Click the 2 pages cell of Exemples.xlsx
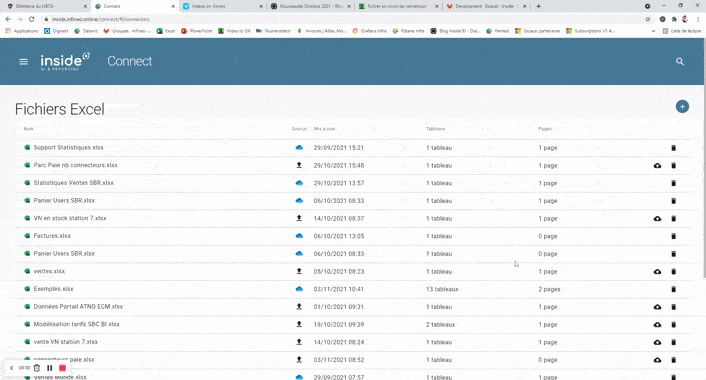This screenshot has height=380, width=706. (549, 289)
